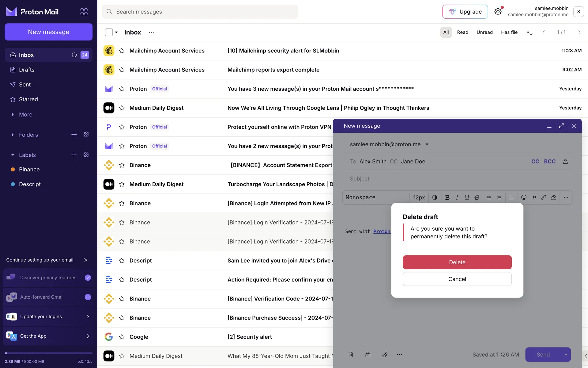Click the composer trash delete-draft icon
This screenshot has width=588, height=368.
click(x=351, y=355)
